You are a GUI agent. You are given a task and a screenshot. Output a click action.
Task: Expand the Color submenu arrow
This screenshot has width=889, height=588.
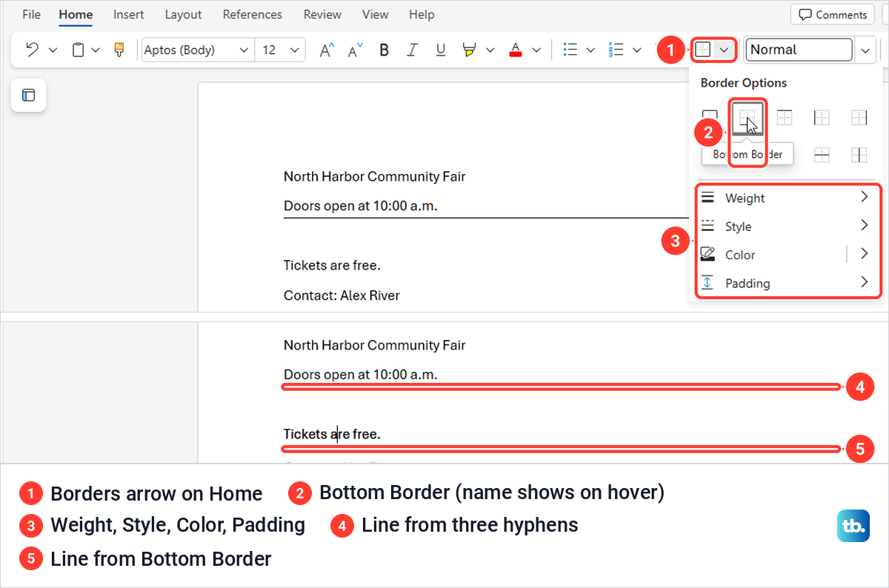[x=864, y=254]
